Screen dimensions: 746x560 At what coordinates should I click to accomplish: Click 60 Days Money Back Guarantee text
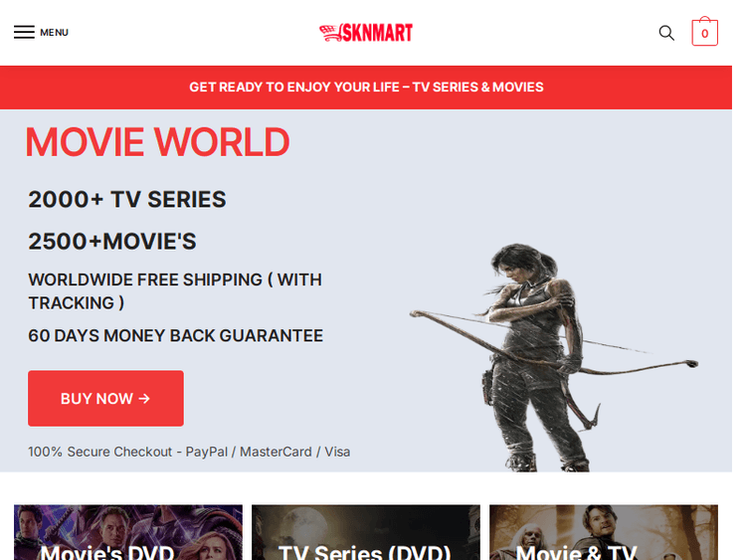175,336
